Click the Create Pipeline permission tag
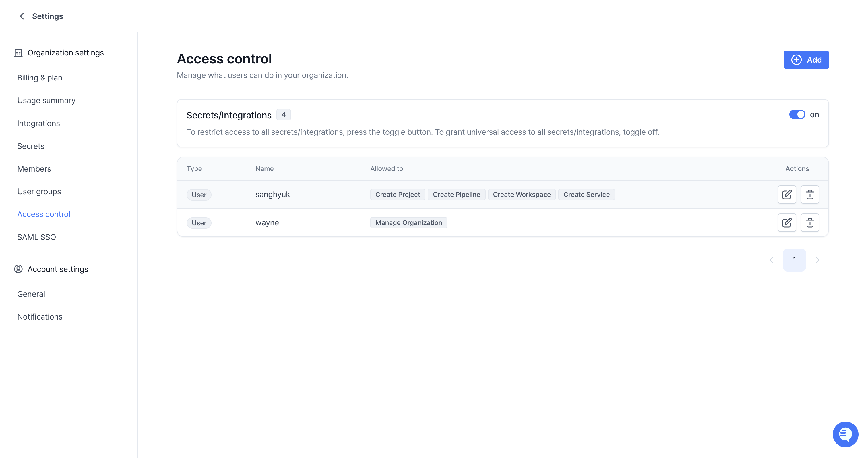Viewport: 868px width, 458px height. tap(456, 195)
